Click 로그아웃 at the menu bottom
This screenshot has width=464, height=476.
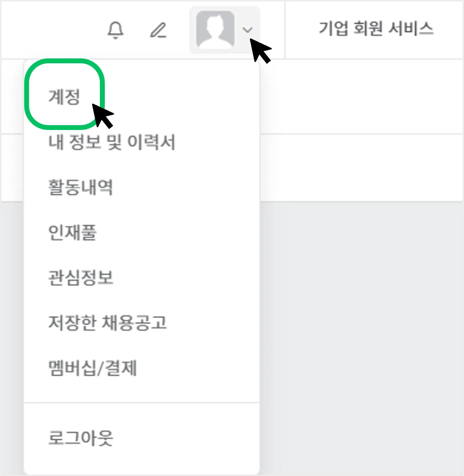click(x=80, y=438)
